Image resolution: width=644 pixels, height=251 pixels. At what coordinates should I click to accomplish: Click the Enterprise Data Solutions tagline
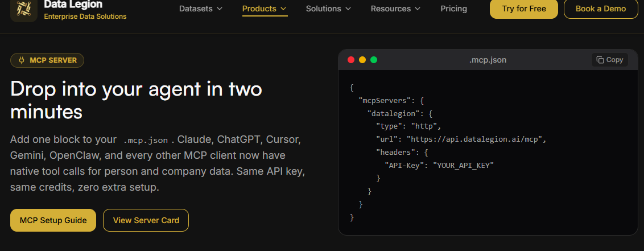click(x=85, y=17)
